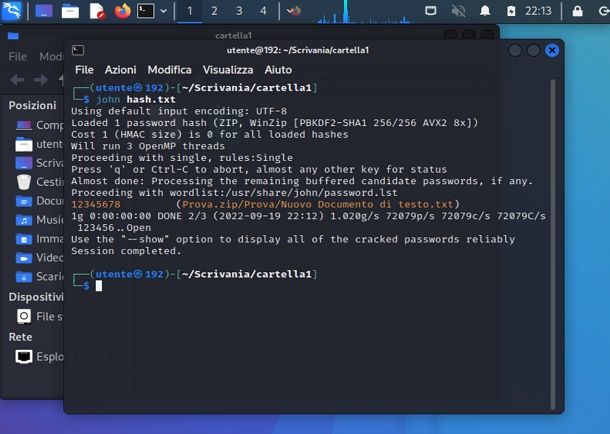Switch to workspace 2

tap(214, 11)
